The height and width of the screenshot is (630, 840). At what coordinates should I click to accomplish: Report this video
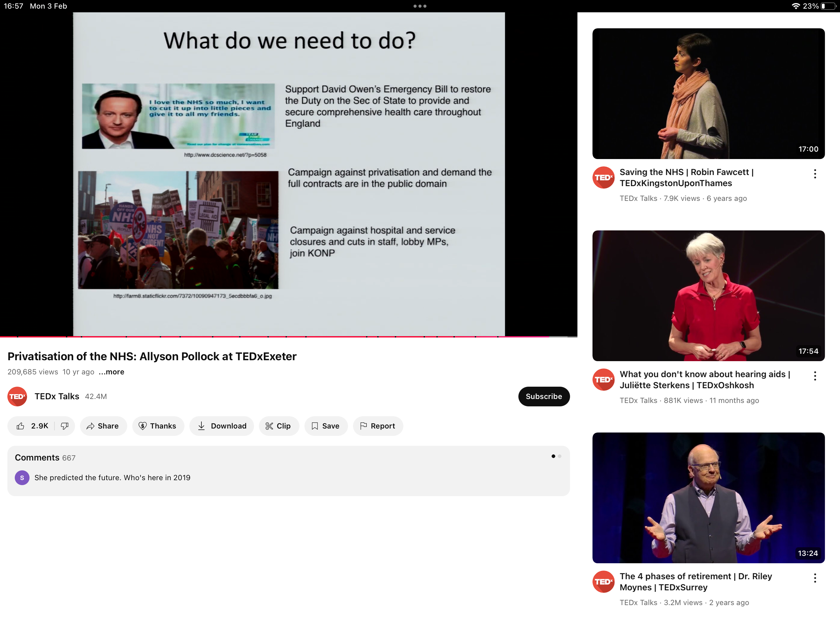[378, 426]
